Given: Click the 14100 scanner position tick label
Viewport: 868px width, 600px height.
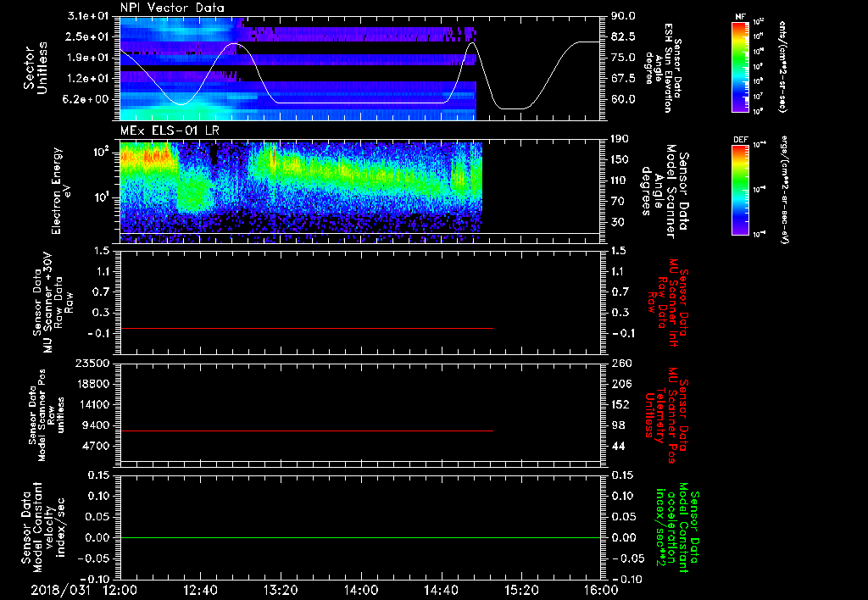Looking at the screenshot, I should click(93, 404).
